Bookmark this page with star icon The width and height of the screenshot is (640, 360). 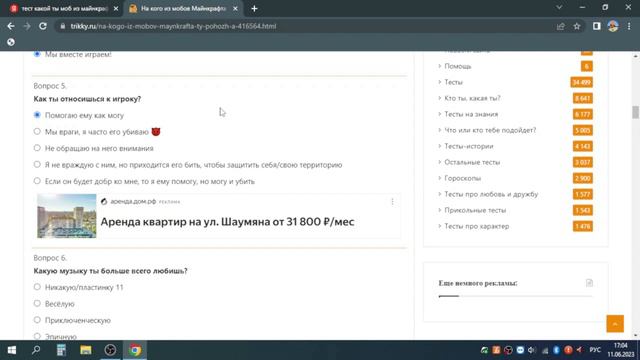[x=577, y=26]
